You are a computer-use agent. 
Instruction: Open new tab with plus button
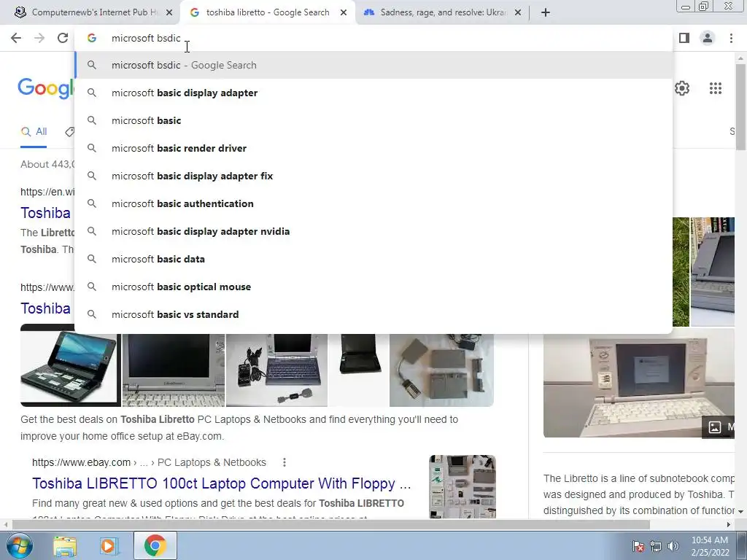[546, 12]
